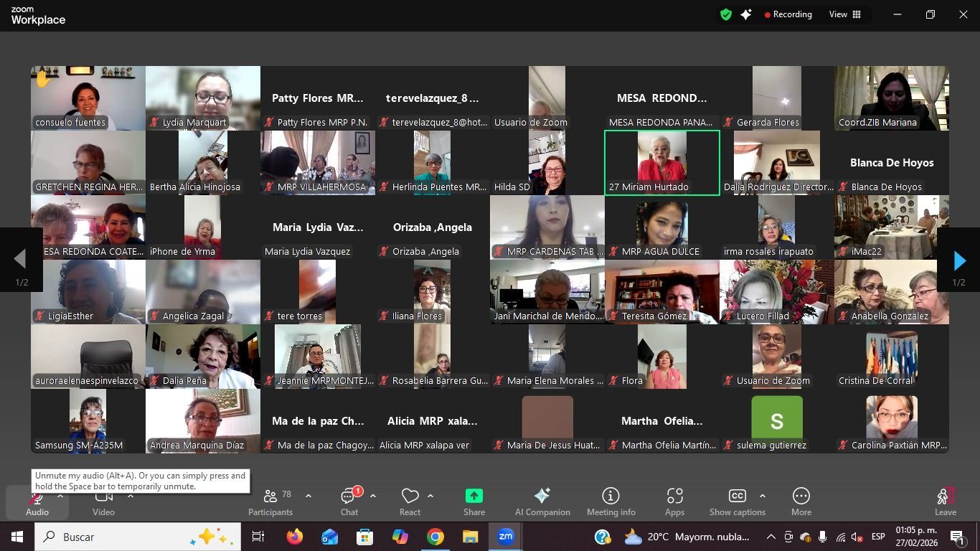Open Windows notification center
This screenshot has width=980, height=551.
(x=957, y=537)
